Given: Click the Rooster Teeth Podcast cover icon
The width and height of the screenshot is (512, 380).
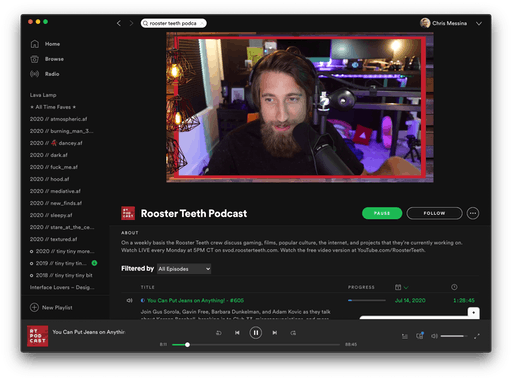Looking at the screenshot, I should click(128, 213).
